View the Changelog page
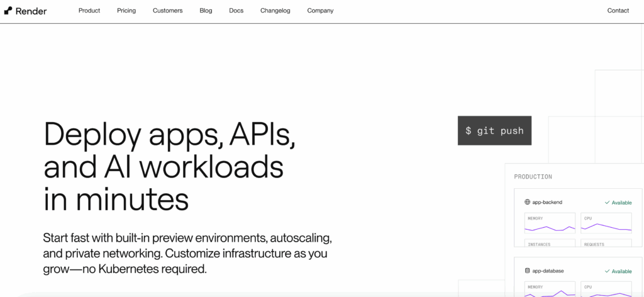Viewport: 644px width, 297px height. pyautogui.click(x=275, y=11)
